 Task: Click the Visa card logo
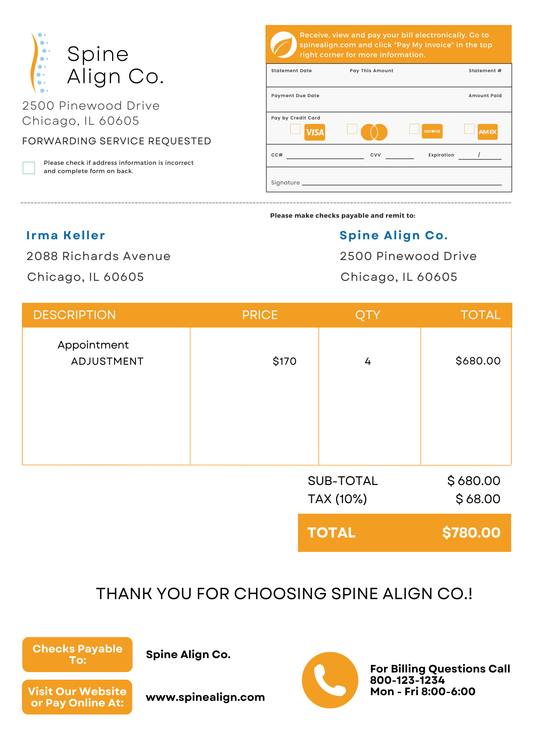pos(315,132)
